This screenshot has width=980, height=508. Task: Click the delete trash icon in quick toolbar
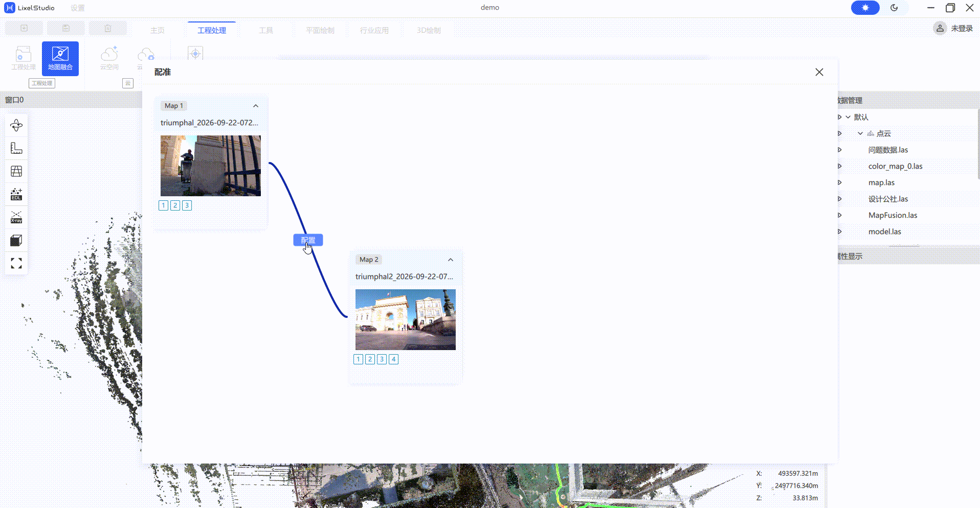point(108,28)
